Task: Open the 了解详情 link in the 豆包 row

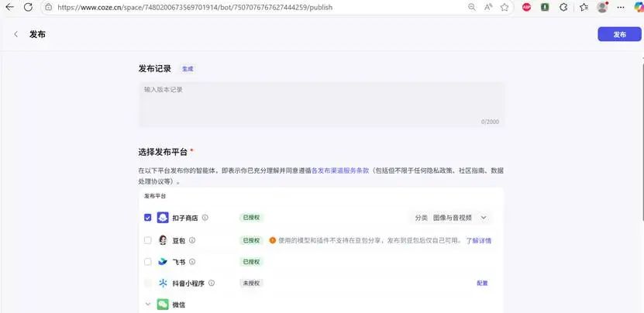Action: pos(478,241)
